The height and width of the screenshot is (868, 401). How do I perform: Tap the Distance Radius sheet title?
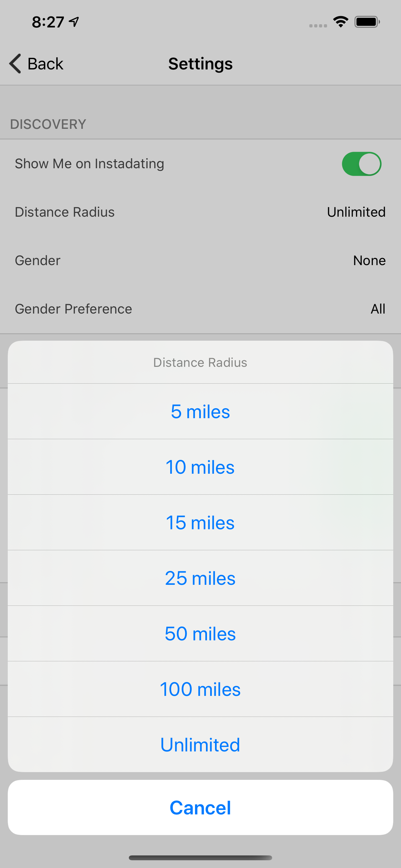pos(200,363)
